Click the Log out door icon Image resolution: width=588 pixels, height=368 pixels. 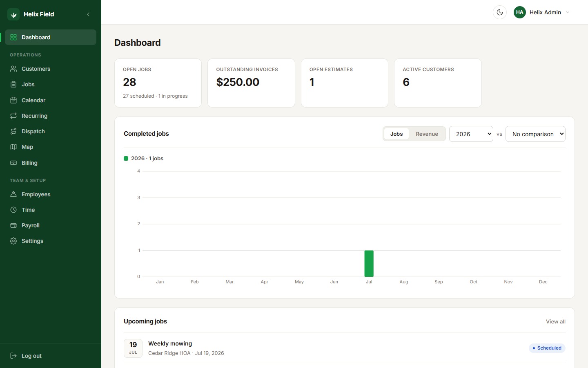(13, 356)
